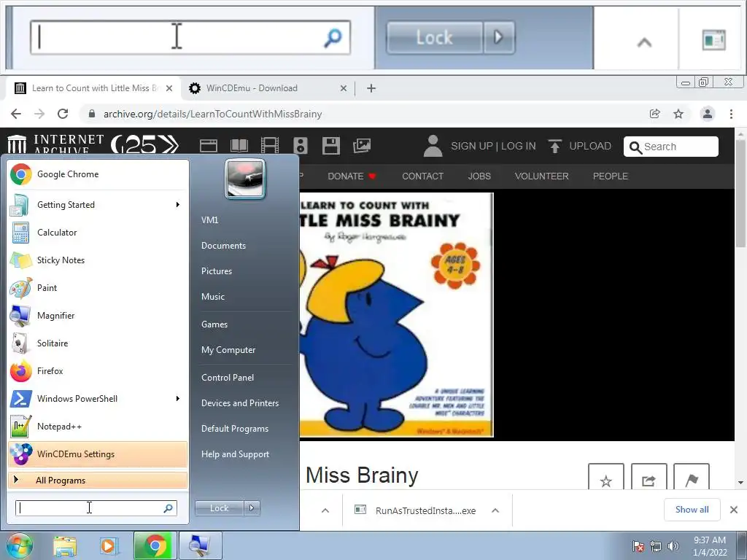The image size is (747, 560).
Task: Open a new Chrome tab
Action: coord(371,88)
